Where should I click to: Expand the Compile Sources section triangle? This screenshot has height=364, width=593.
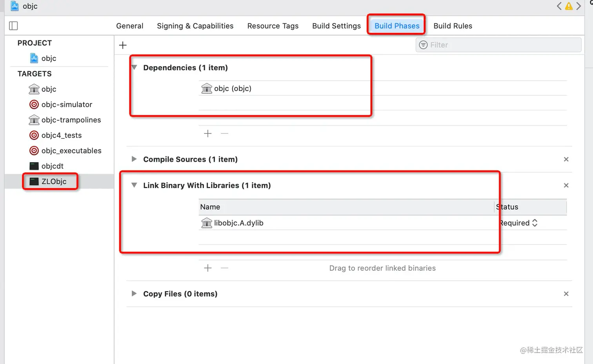(x=134, y=159)
